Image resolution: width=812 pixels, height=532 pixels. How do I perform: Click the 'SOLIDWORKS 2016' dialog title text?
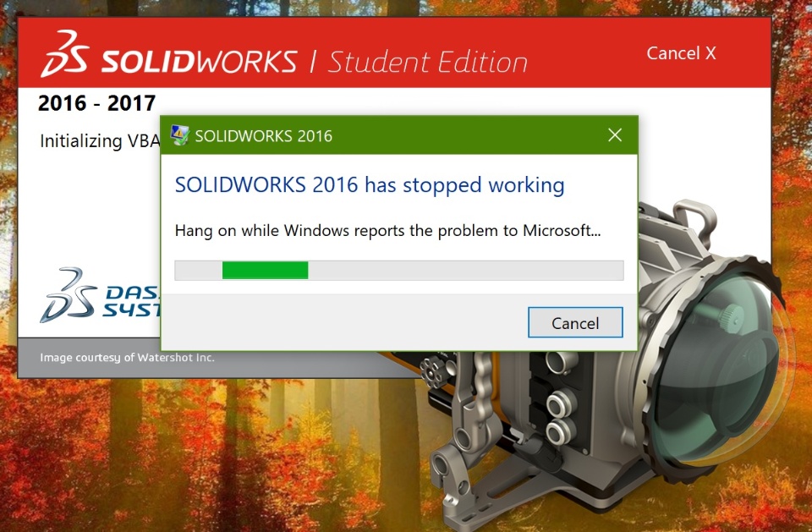pyautogui.click(x=263, y=135)
